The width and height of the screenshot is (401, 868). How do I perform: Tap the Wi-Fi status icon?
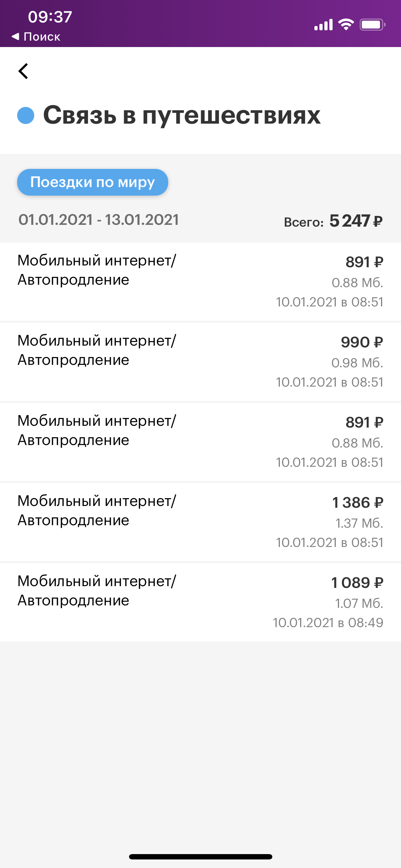[346, 25]
